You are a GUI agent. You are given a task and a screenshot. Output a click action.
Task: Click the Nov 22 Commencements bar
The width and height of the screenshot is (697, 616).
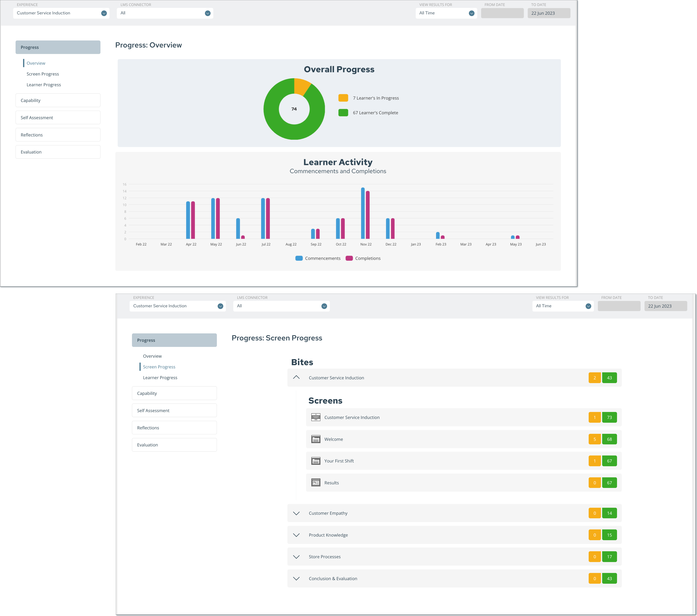[x=363, y=213]
